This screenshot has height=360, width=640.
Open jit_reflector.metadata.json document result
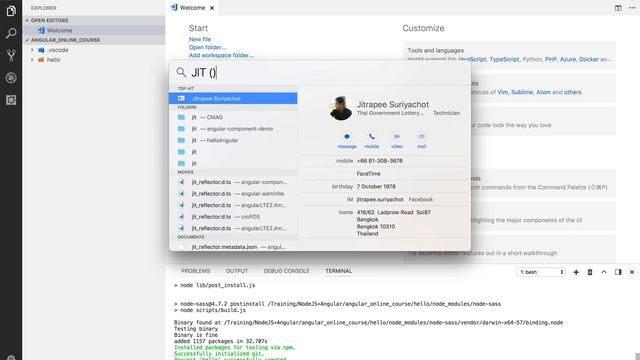[233, 247]
